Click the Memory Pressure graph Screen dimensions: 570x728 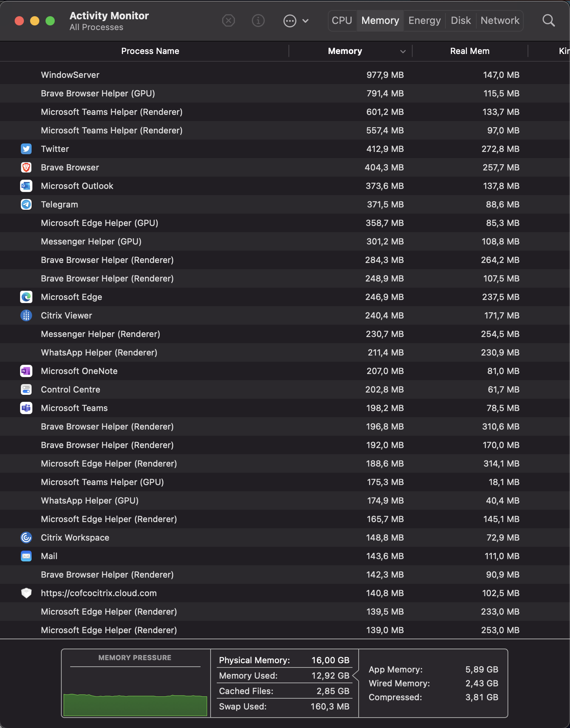[135, 694]
